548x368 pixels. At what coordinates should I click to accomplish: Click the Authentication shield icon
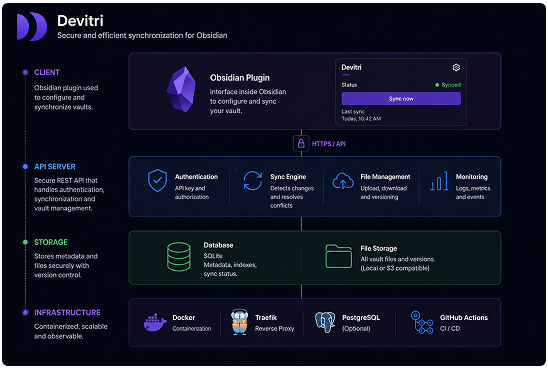click(157, 180)
